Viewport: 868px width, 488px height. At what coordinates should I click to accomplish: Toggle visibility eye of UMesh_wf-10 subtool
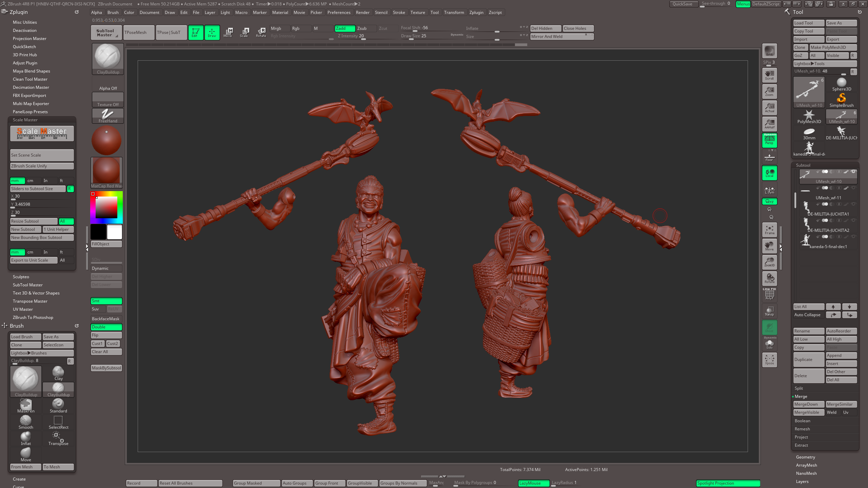[x=853, y=171]
